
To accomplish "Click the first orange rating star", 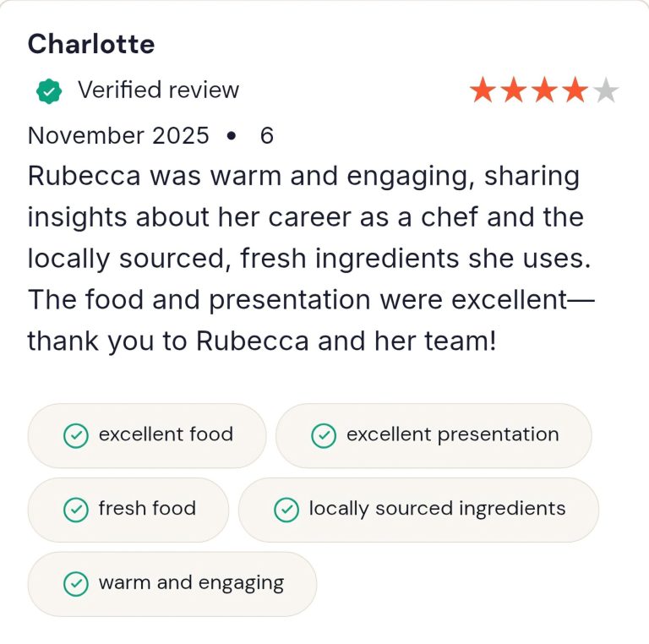I will click(483, 90).
